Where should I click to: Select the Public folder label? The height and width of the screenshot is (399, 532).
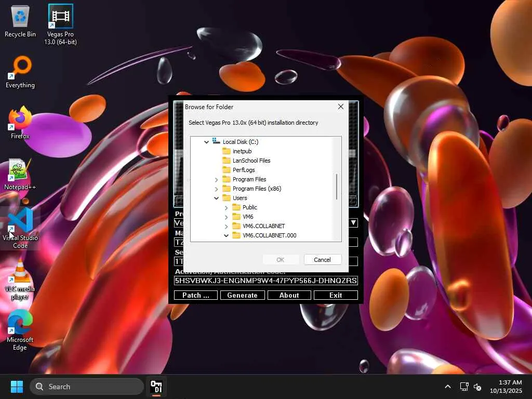pyautogui.click(x=250, y=207)
